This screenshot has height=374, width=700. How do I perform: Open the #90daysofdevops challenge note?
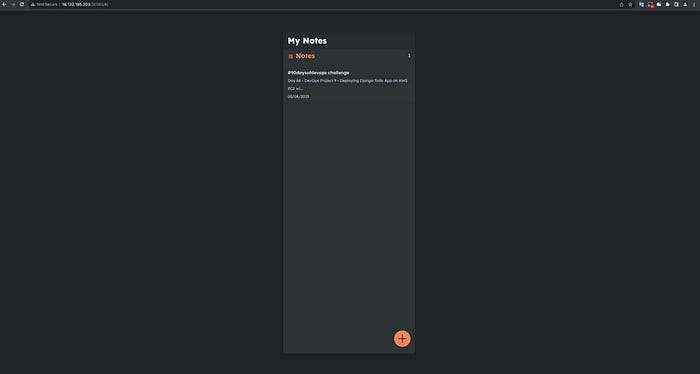point(318,73)
